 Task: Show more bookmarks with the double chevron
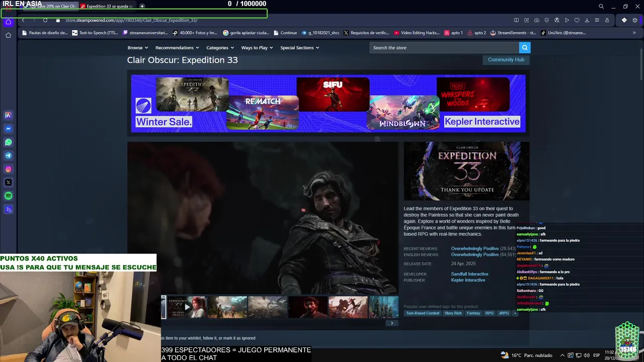634,33
